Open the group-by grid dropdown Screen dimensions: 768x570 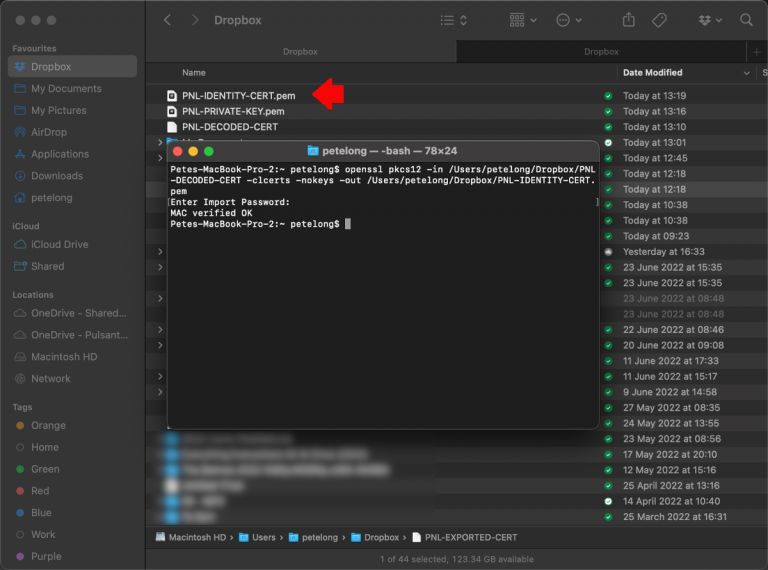(523, 20)
